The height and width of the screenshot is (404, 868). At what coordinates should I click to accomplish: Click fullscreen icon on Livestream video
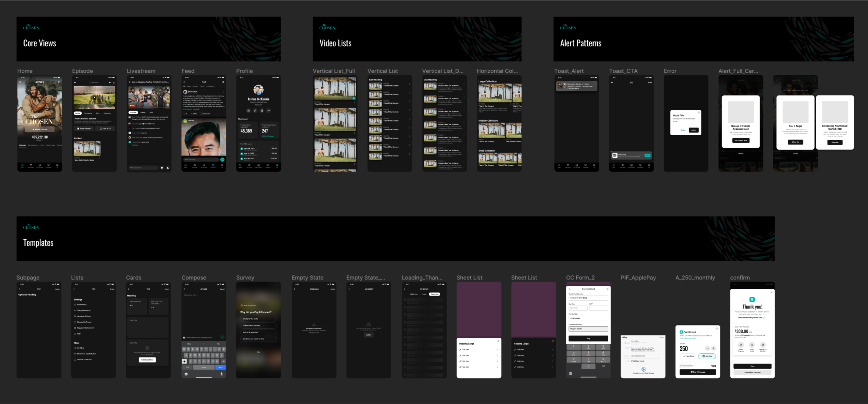pos(168,105)
